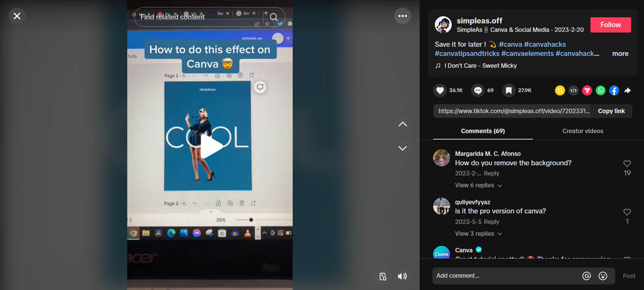Click the Chrome taskbar icon in video

pyautogui.click(x=133, y=233)
